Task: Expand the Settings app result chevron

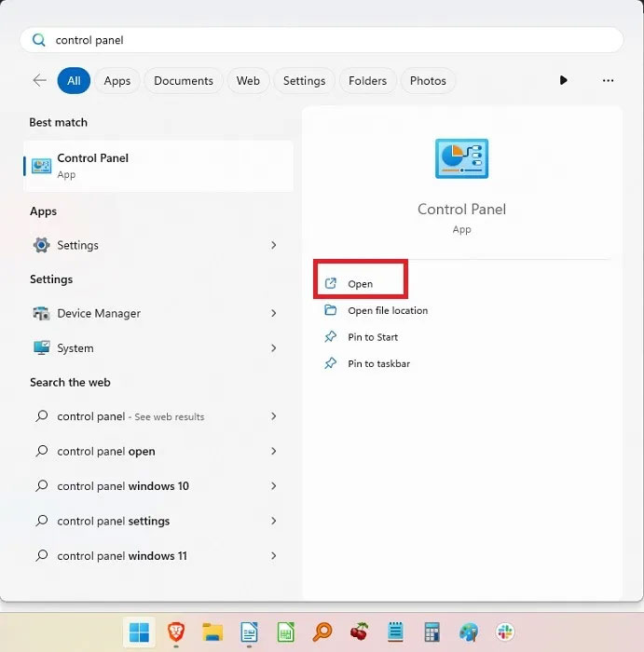Action: 273,246
